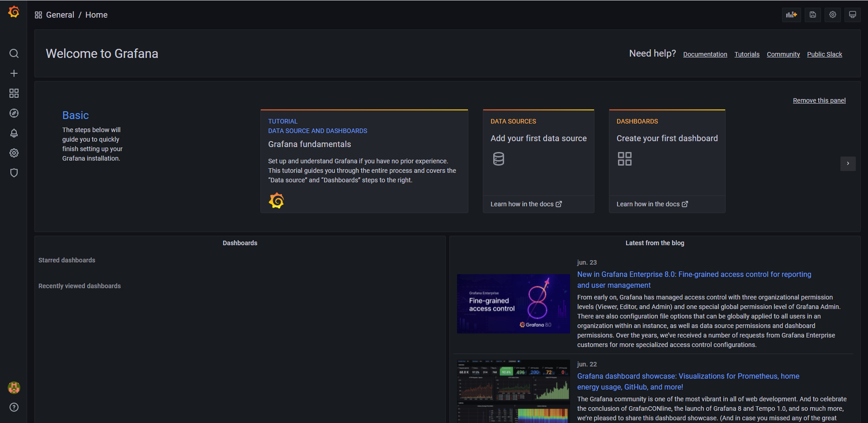
Task: Click the Fine-grained access control thumbnail
Action: coord(514,304)
